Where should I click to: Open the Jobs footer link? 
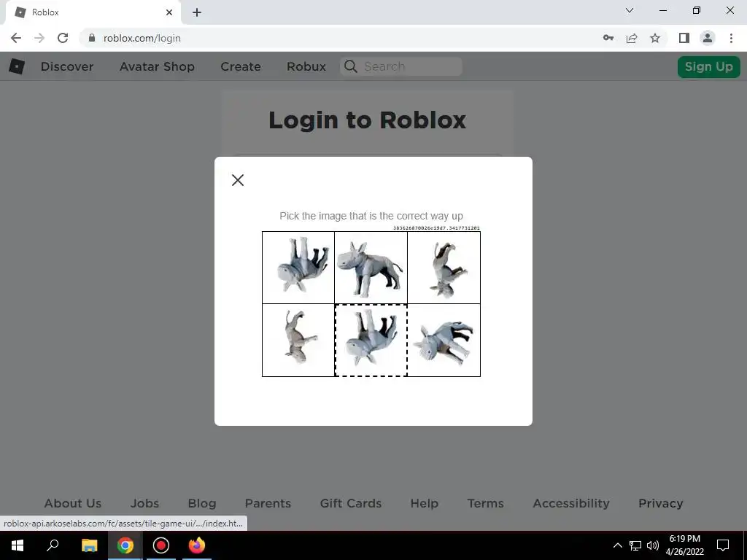coord(145,503)
